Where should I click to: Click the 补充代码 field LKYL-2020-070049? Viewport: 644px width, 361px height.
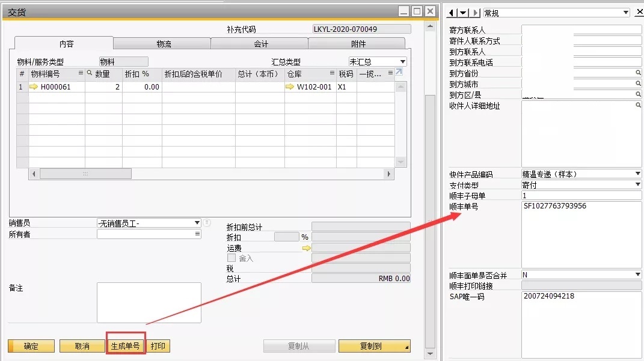361,29
